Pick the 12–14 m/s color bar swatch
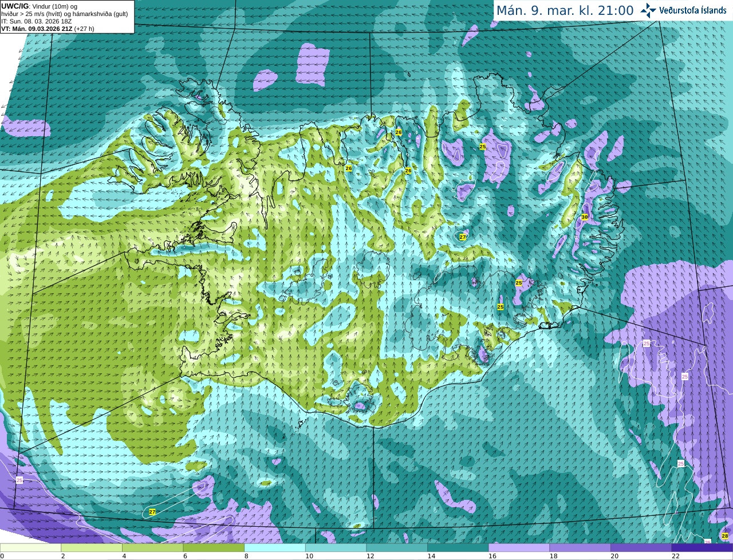The width and height of the screenshot is (733, 560). click(397, 547)
